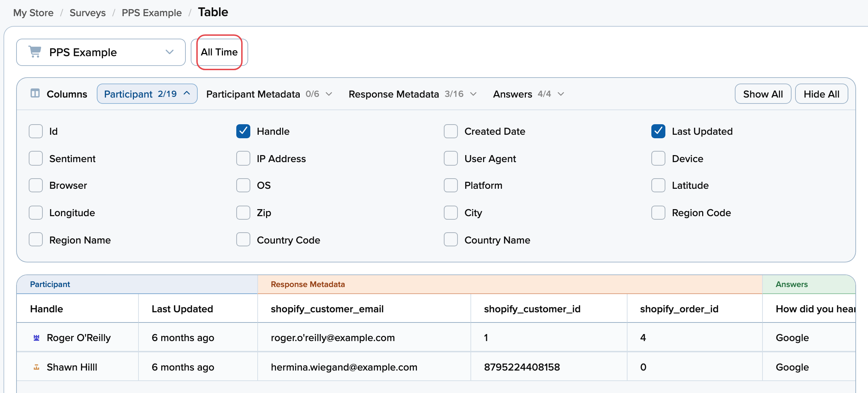Check the Id column checkbox
Image resolution: width=868 pixels, height=393 pixels.
[x=36, y=131]
